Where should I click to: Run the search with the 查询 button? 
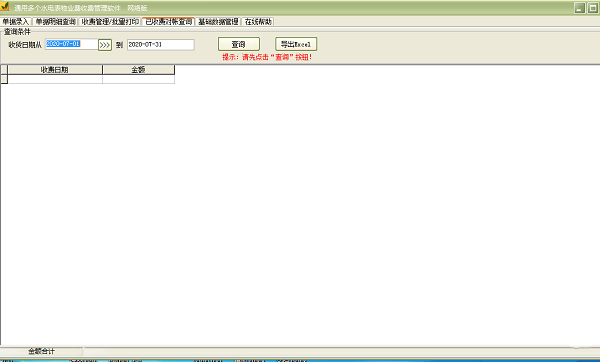(239, 44)
